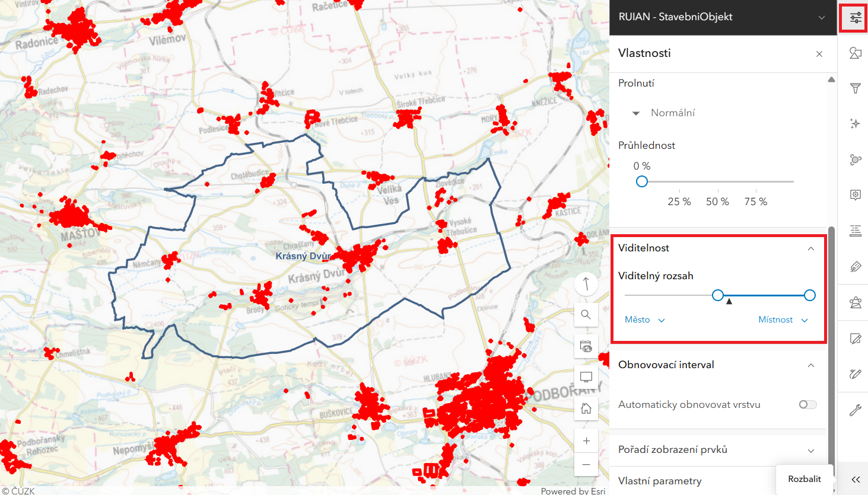Open the Filter tool (funnel icon)
The image size is (868, 495).
pyautogui.click(x=855, y=89)
